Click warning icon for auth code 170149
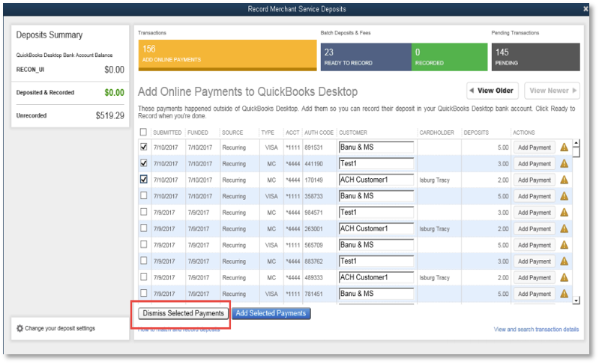Screen dimensions: 599x364 tap(564, 180)
